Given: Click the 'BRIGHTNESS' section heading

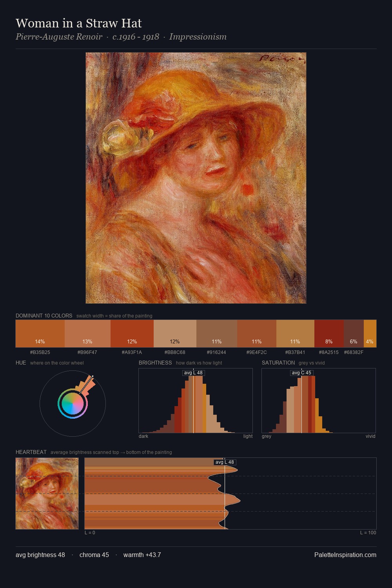Looking at the screenshot, I should coord(155,363).
